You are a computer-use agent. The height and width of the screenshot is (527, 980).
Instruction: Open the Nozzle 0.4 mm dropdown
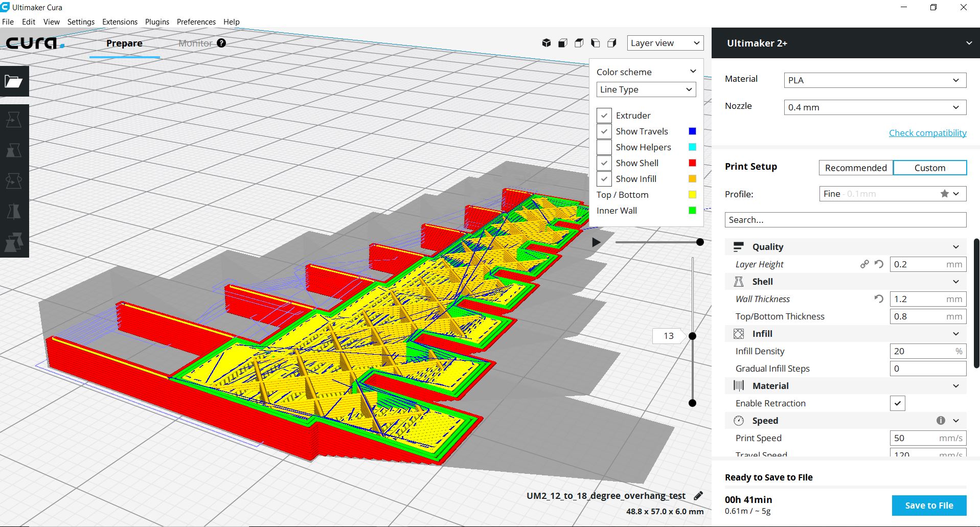[875, 107]
